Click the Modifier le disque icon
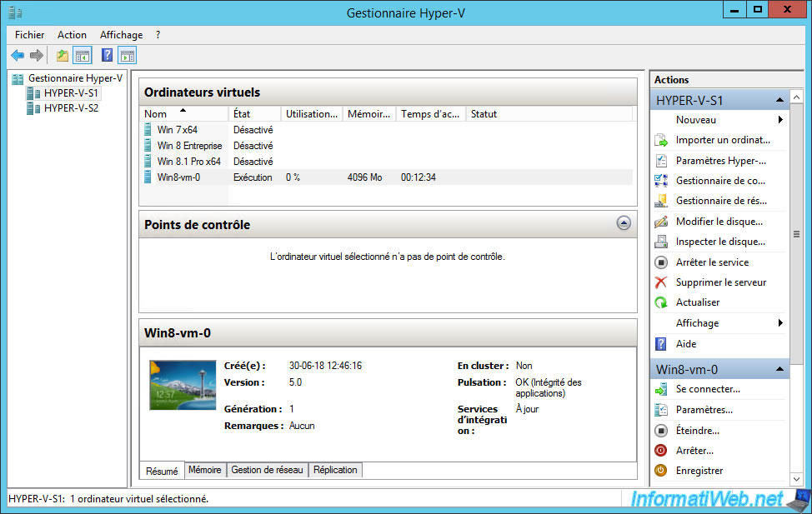Image resolution: width=812 pixels, height=514 pixels. click(x=661, y=222)
